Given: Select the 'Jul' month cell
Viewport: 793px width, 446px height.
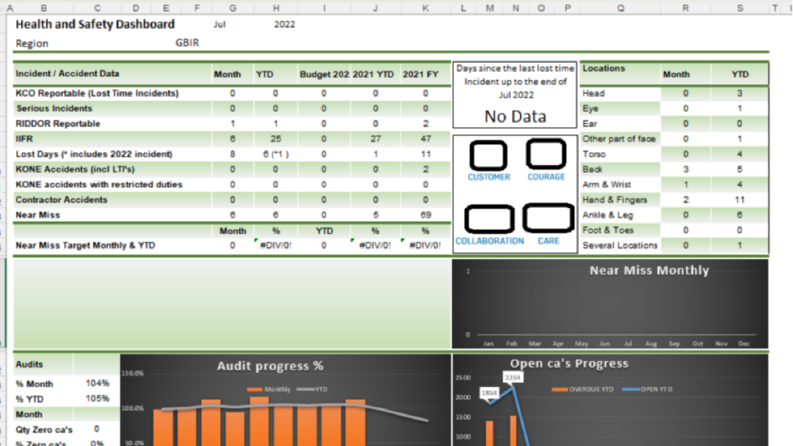Looking at the screenshot, I should (219, 24).
